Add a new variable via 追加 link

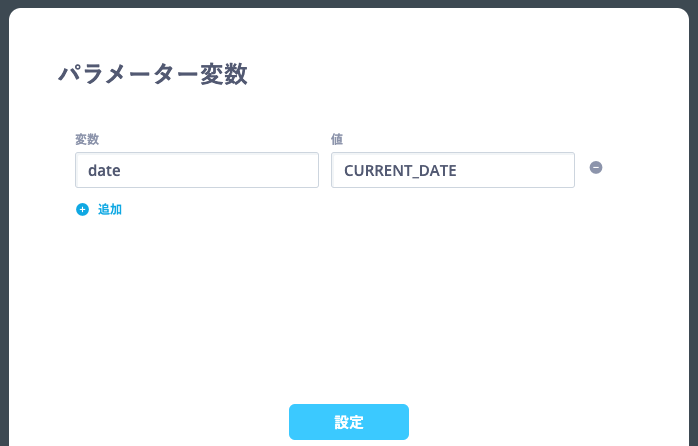99,209
